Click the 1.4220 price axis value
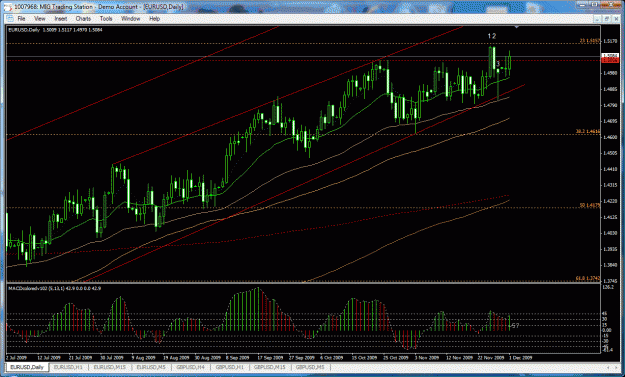Viewport: 625px width, 377px height. tap(611, 201)
